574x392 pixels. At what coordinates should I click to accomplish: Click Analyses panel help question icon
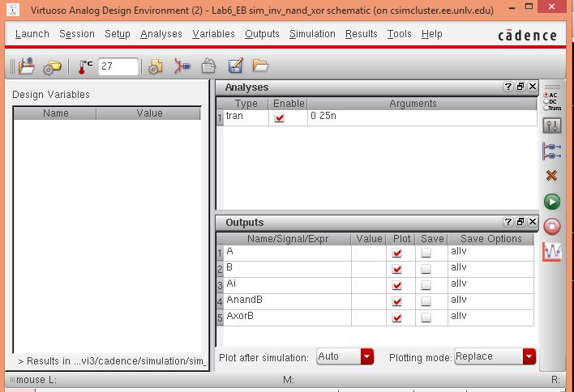[x=508, y=87]
